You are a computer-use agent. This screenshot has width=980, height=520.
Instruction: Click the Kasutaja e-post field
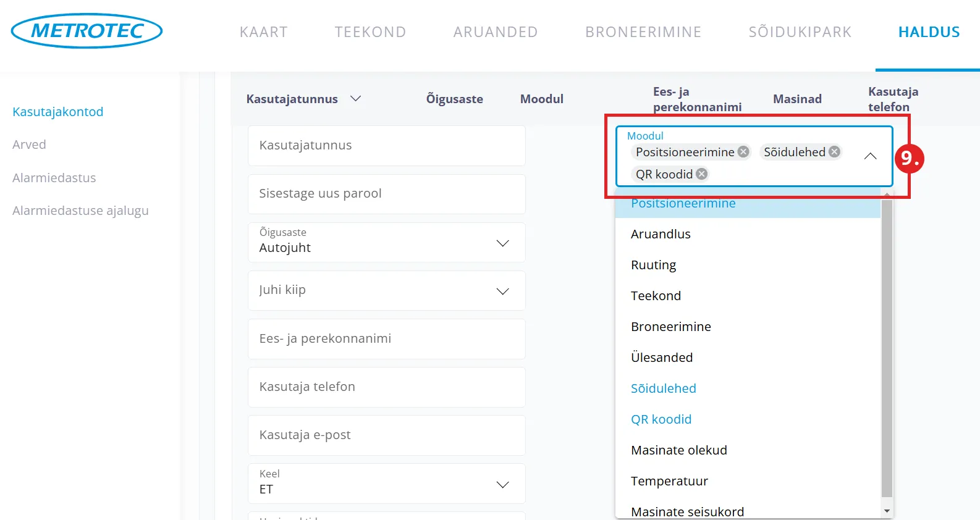386,435
